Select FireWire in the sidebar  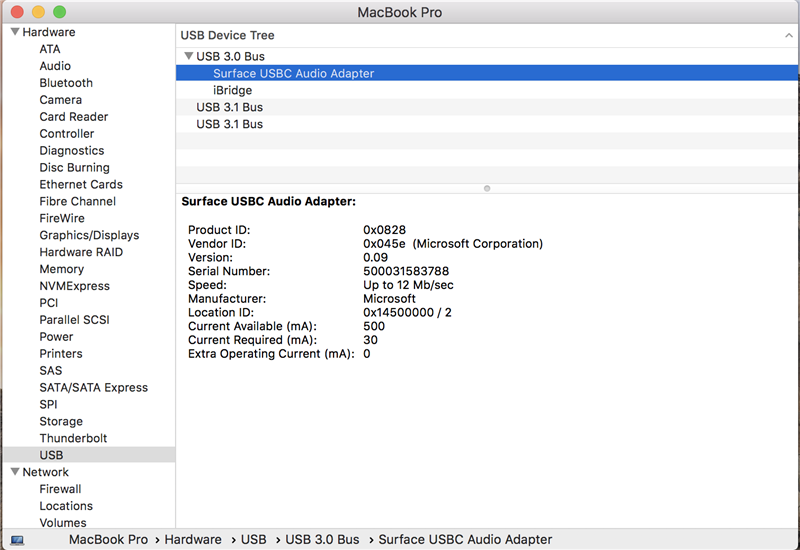click(x=62, y=218)
